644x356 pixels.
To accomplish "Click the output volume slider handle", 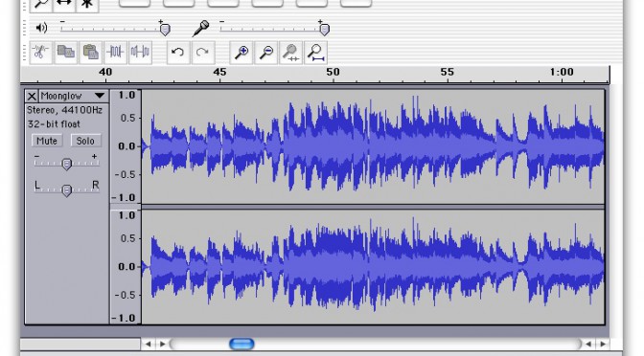I will click(x=165, y=30).
